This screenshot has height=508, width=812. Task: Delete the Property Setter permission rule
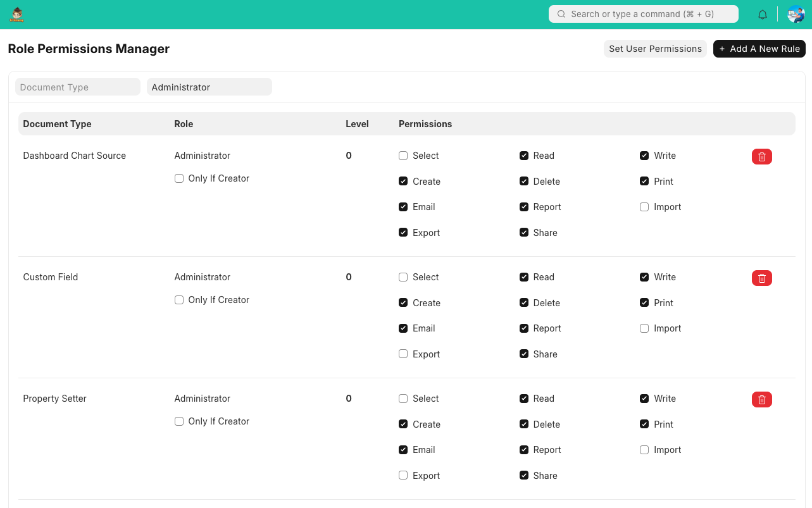click(x=761, y=399)
